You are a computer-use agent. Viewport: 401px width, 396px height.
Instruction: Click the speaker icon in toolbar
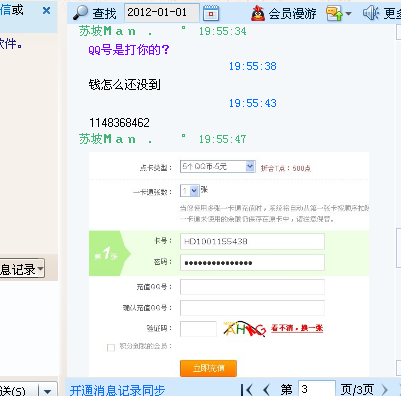(371, 13)
